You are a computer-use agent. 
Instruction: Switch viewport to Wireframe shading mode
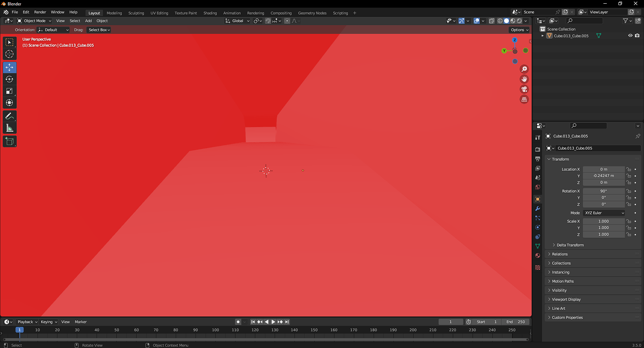500,21
